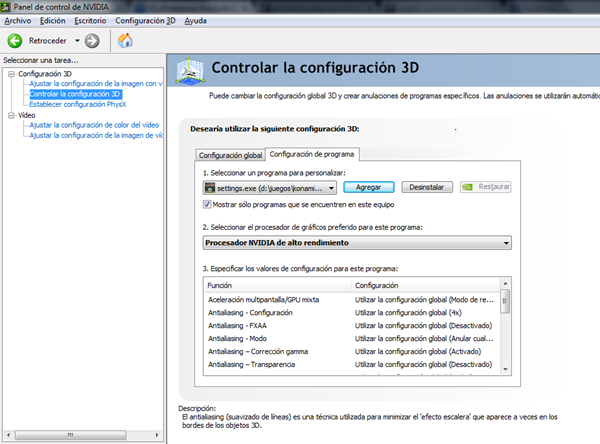Open the Escritorio menu
Screen dimensions: 600x444
coord(90,21)
